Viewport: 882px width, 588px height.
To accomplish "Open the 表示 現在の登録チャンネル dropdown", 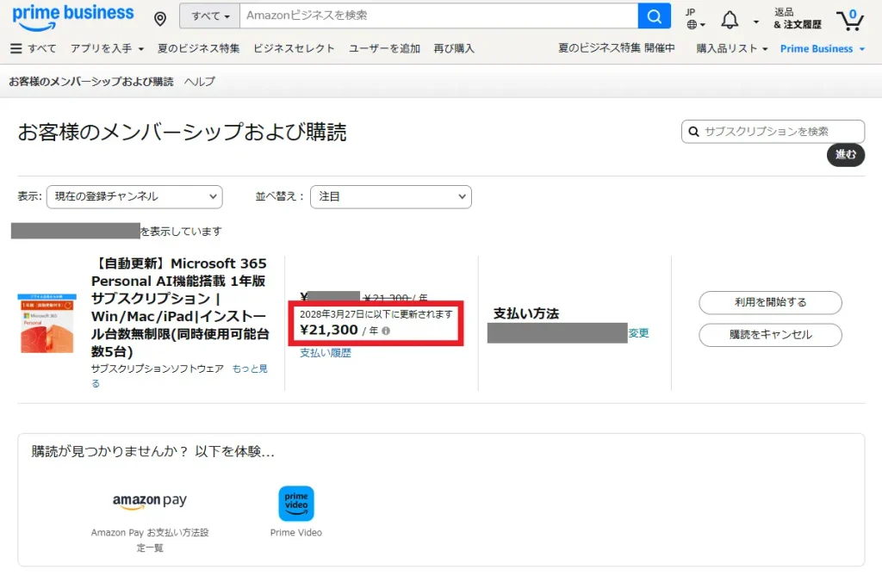I will click(x=134, y=197).
